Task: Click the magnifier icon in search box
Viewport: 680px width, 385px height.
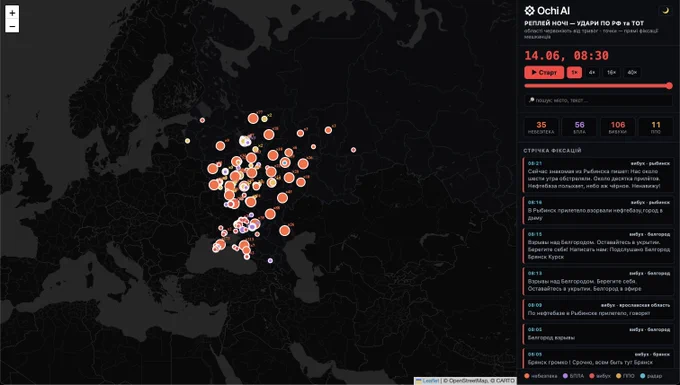Action: (531, 100)
